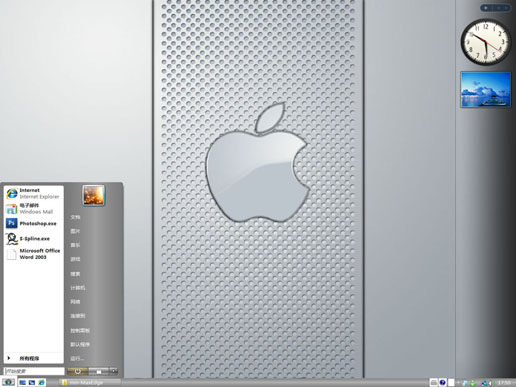Click the power button in Start menu
Viewport: 516px width, 387px height.
77,371
